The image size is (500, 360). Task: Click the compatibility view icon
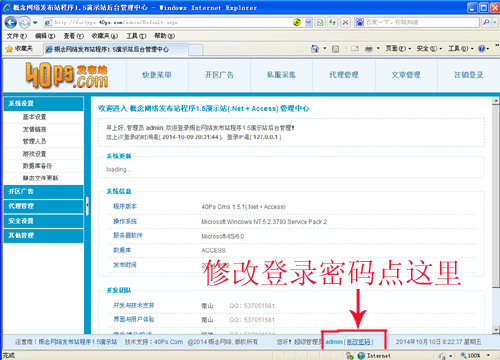[320, 23]
